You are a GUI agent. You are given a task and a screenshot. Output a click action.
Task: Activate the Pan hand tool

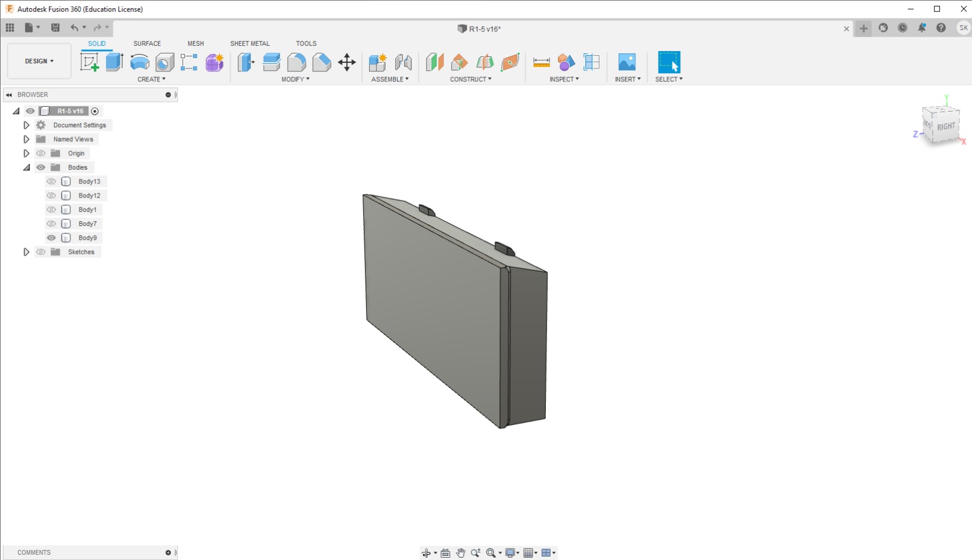460,552
